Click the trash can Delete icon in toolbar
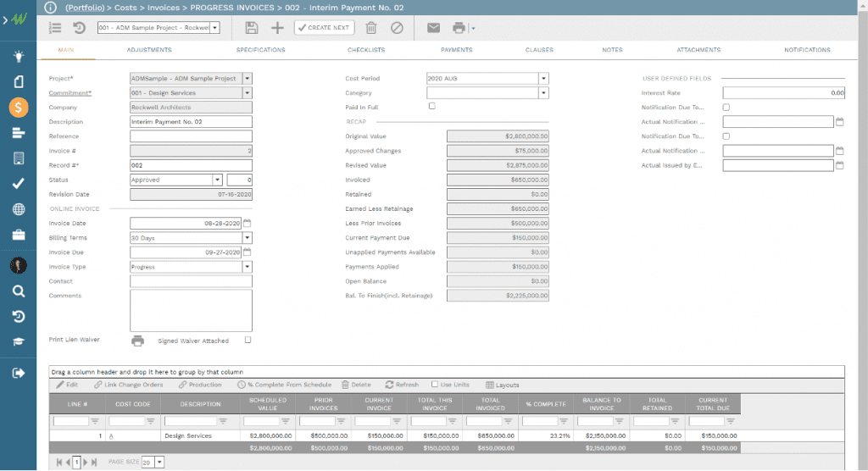The height and width of the screenshot is (471, 868). [371, 28]
